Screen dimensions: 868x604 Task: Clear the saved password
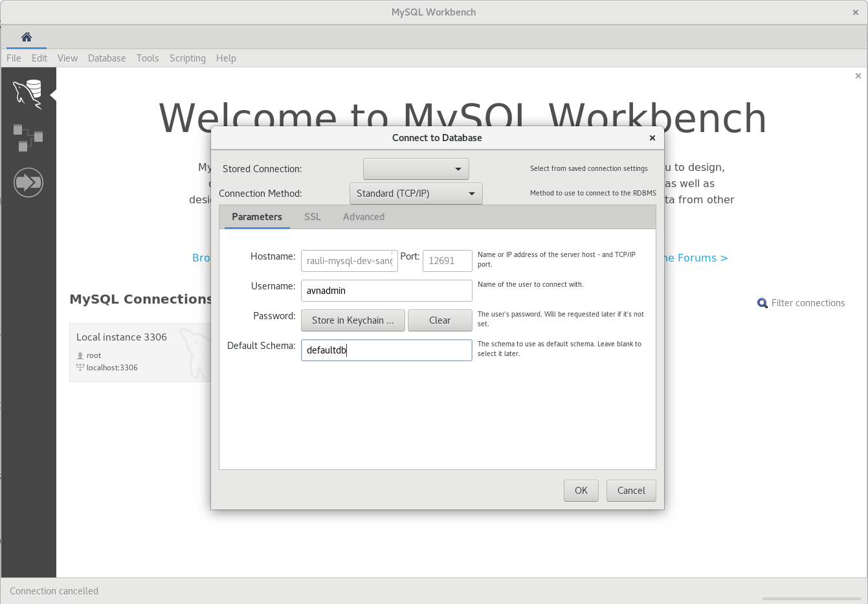click(440, 320)
